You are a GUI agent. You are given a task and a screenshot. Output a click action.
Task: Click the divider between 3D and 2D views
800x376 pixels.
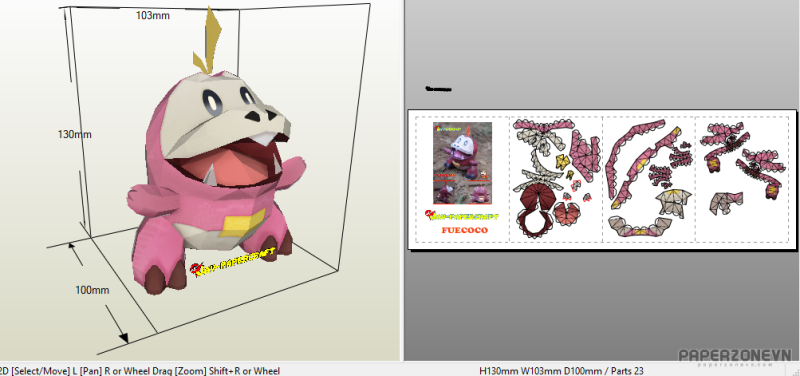point(402,181)
